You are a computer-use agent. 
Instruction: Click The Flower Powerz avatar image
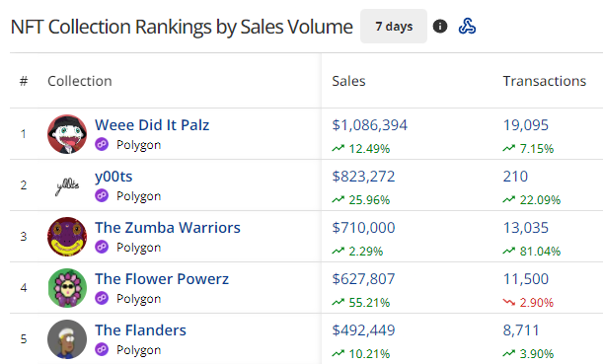coord(67,288)
